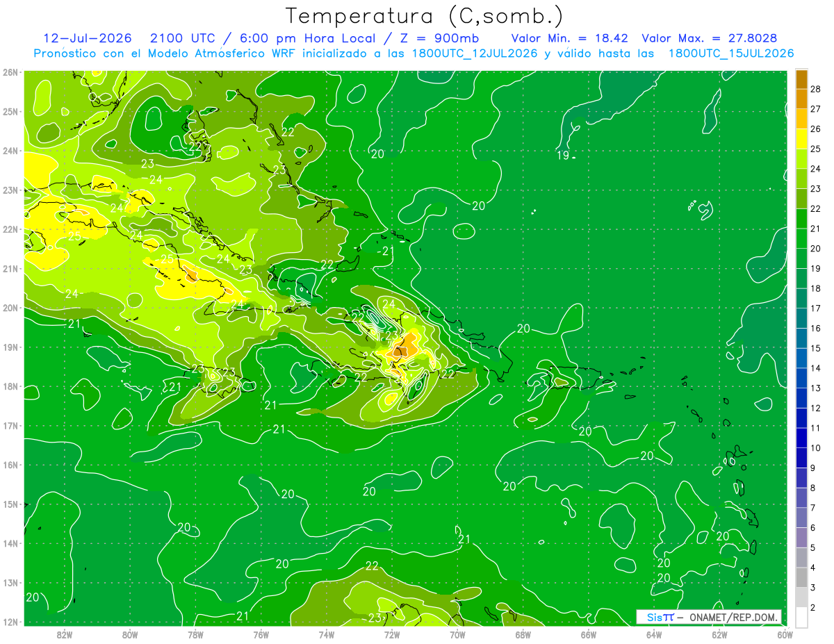Click '1800UTC_15JUL2026' valid-until time
The height and width of the screenshot is (644, 834).
(x=731, y=53)
